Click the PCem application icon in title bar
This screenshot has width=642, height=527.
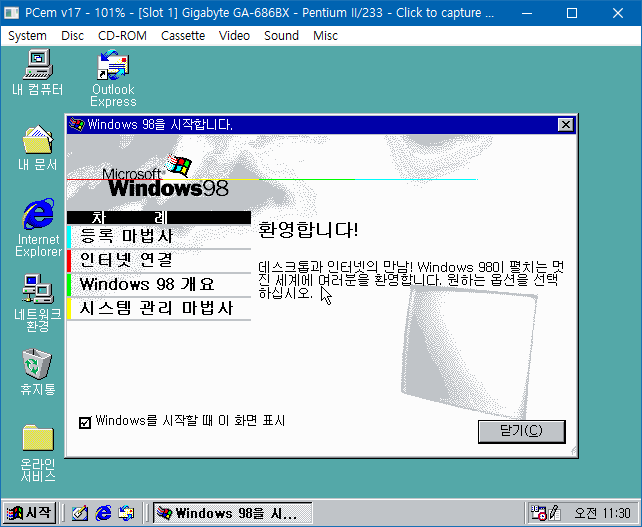[x=11, y=13]
